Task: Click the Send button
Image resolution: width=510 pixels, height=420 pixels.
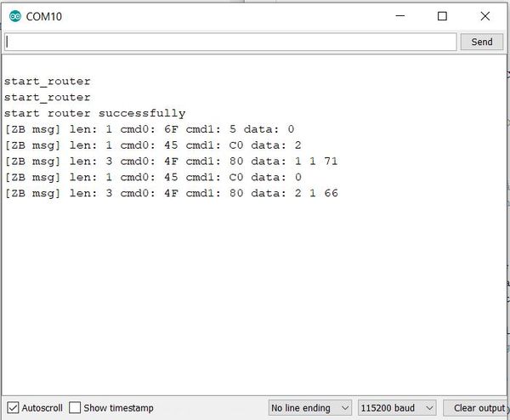Action: (x=482, y=42)
